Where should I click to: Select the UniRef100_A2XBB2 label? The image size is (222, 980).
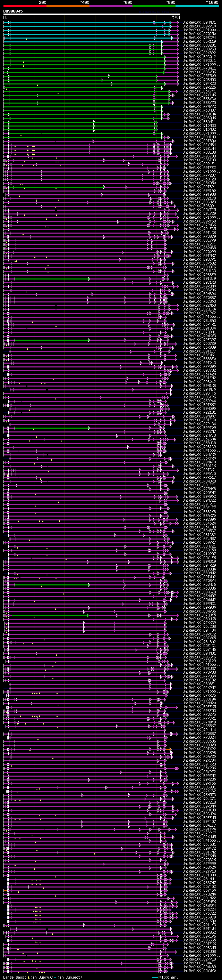coord(199,53)
